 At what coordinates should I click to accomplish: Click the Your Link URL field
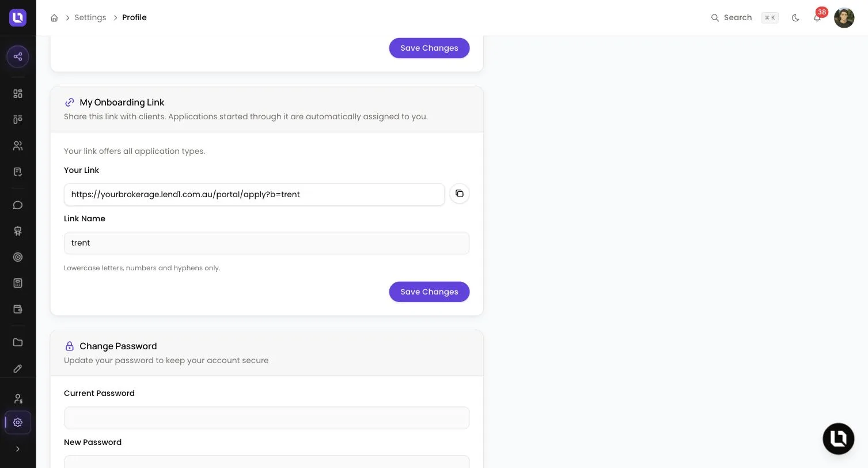click(x=254, y=194)
